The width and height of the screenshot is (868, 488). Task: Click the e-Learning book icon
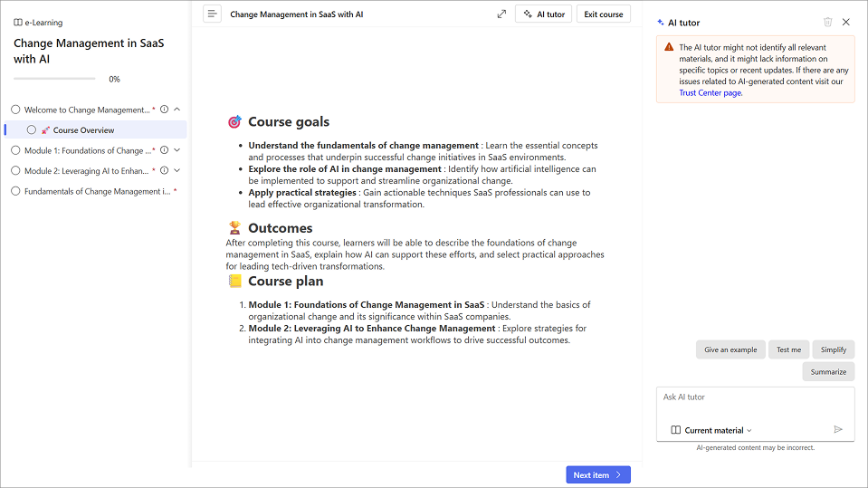[x=18, y=23]
